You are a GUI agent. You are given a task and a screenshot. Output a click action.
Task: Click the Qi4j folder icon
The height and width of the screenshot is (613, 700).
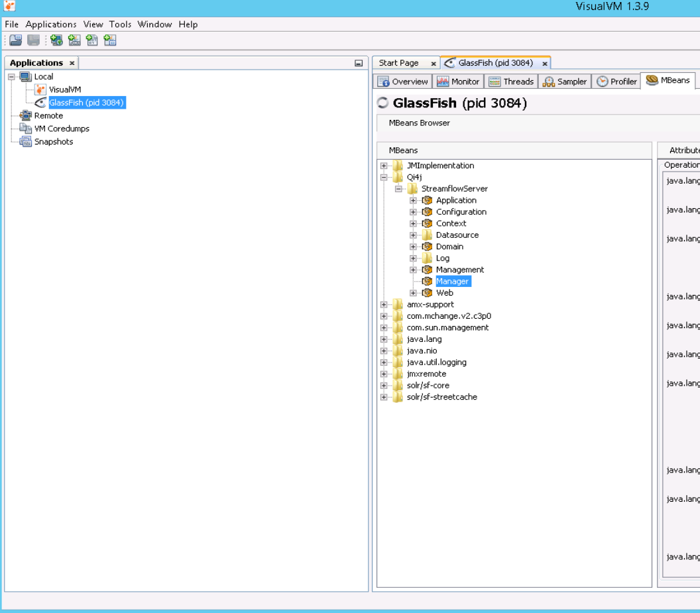[398, 177]
